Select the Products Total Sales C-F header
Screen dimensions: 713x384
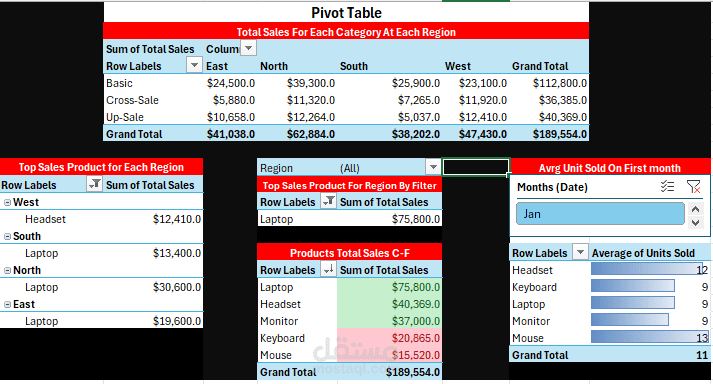click(349, 253)
